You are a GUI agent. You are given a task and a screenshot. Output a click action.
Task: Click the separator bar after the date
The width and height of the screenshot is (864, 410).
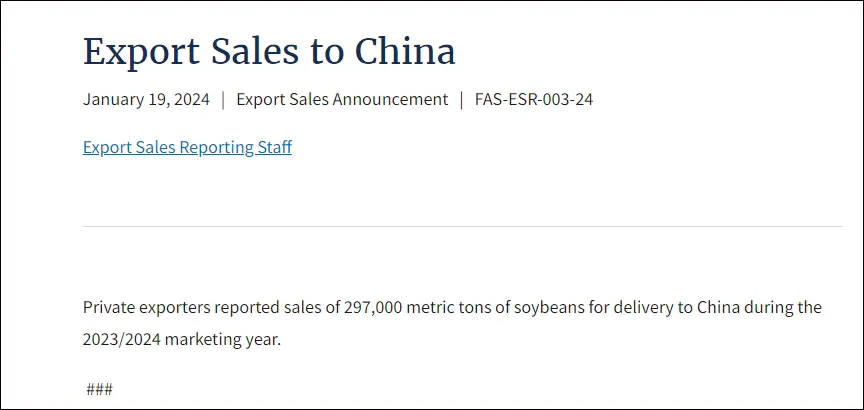[x=223, y=100]
